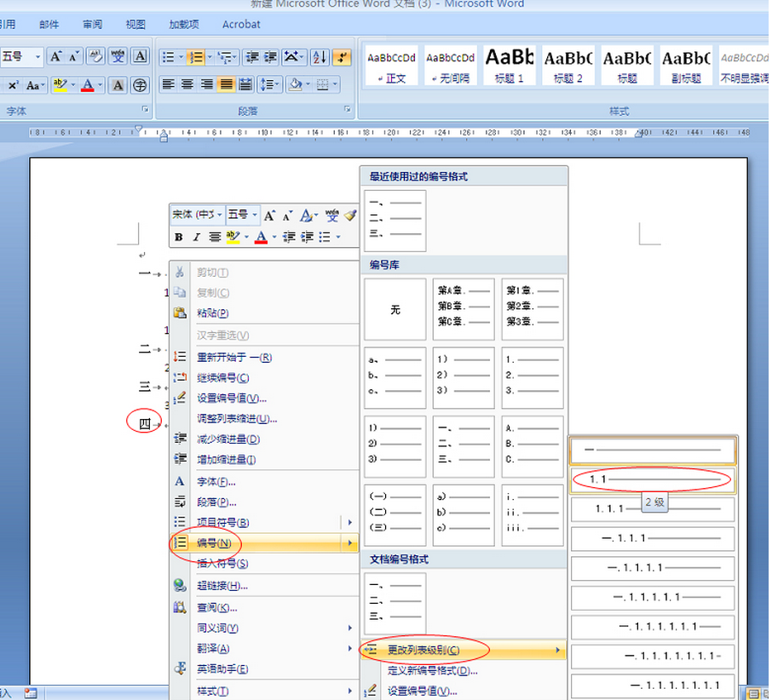The height and width of the screenshot is (700, 778).
Task: Increase indent in ribbon paragraph group
Action: [270, 58]
